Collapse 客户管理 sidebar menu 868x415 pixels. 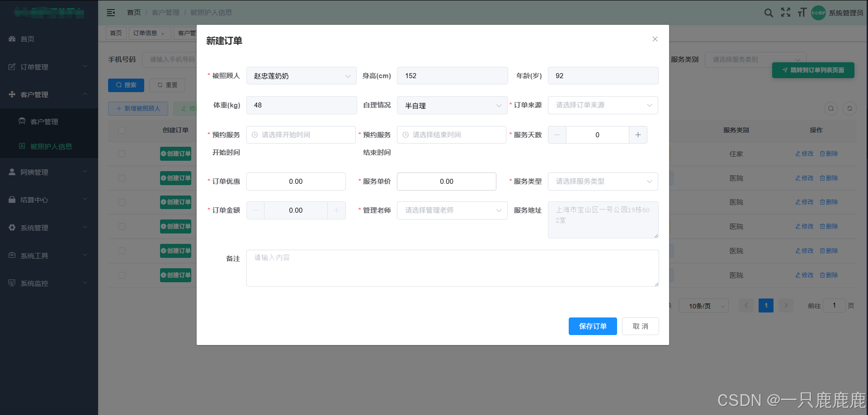[49, 94]
